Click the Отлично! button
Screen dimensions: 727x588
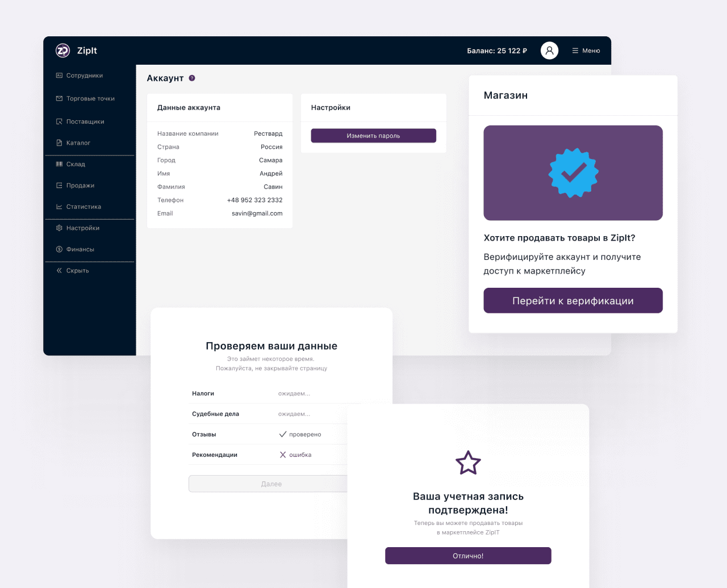point(468,556)
